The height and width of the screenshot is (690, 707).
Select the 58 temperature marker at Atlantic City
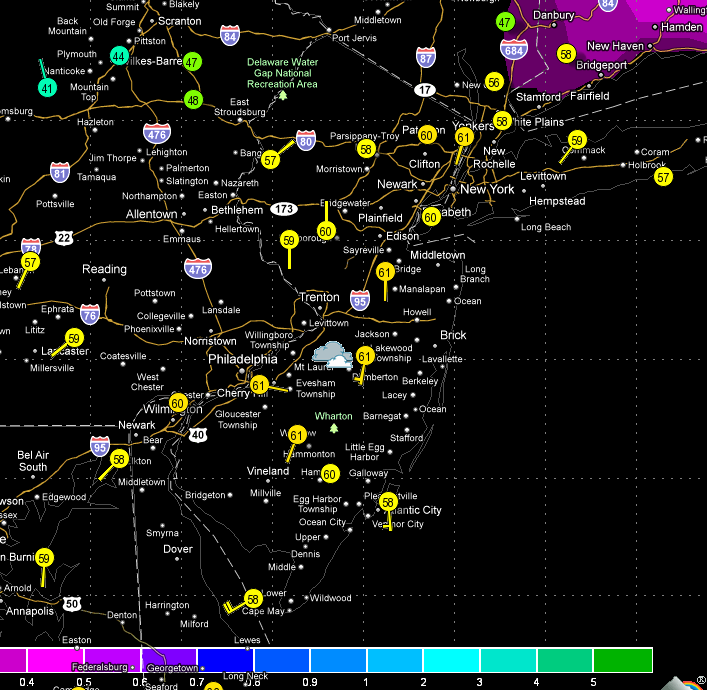pos(388,503)
